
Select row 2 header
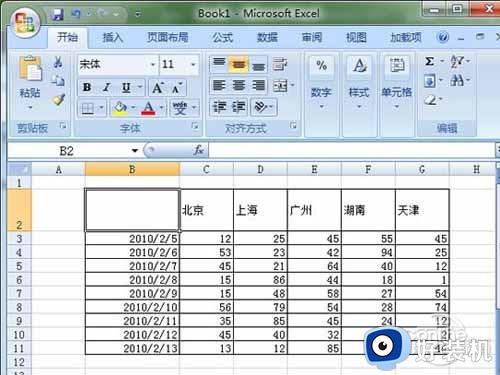click(x=19, y=210)
